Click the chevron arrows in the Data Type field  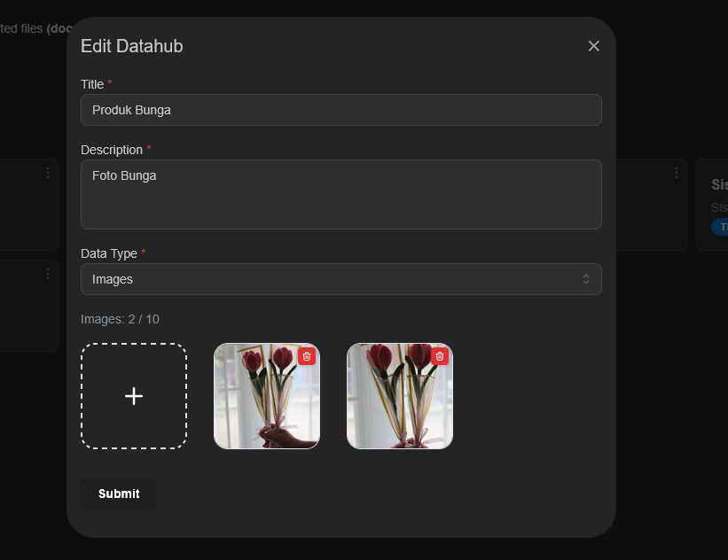coord(586,279)
